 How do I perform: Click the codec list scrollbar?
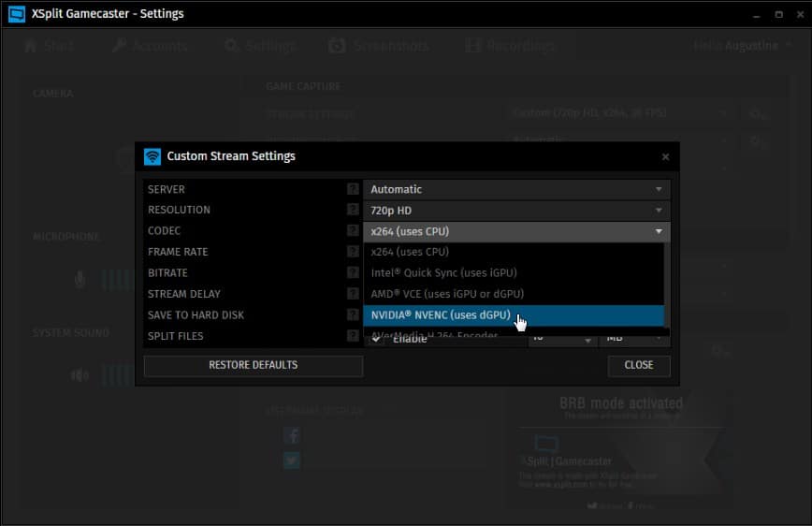coord(666,285)
